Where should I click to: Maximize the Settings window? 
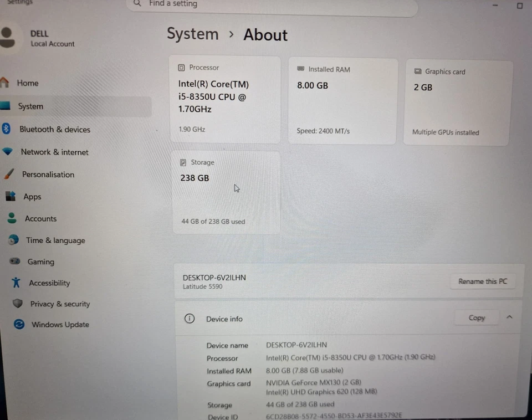click(519, 6)
